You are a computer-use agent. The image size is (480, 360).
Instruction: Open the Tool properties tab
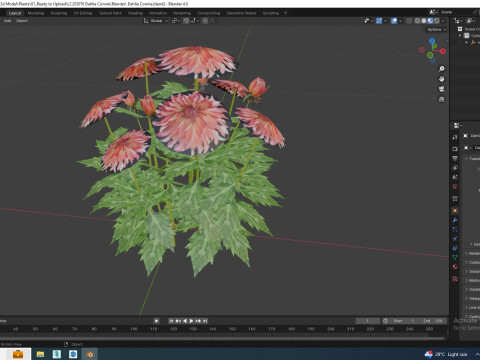click(x=455, y=137)
